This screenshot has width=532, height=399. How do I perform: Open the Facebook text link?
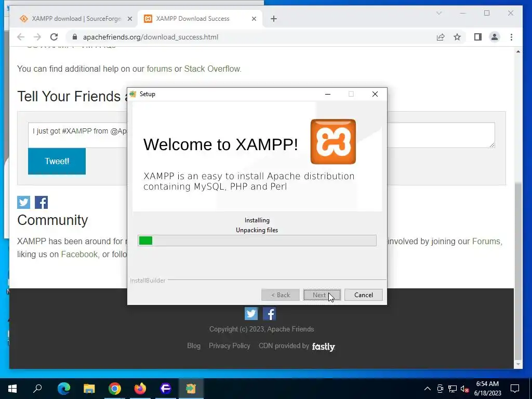click(x=79, y=254)
